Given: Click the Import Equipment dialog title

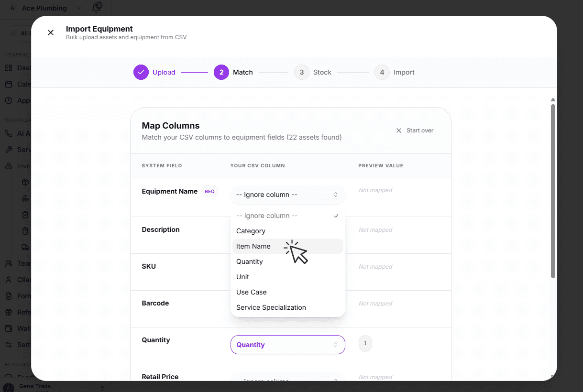Looking at the screenshot, I should coord(99,29).
